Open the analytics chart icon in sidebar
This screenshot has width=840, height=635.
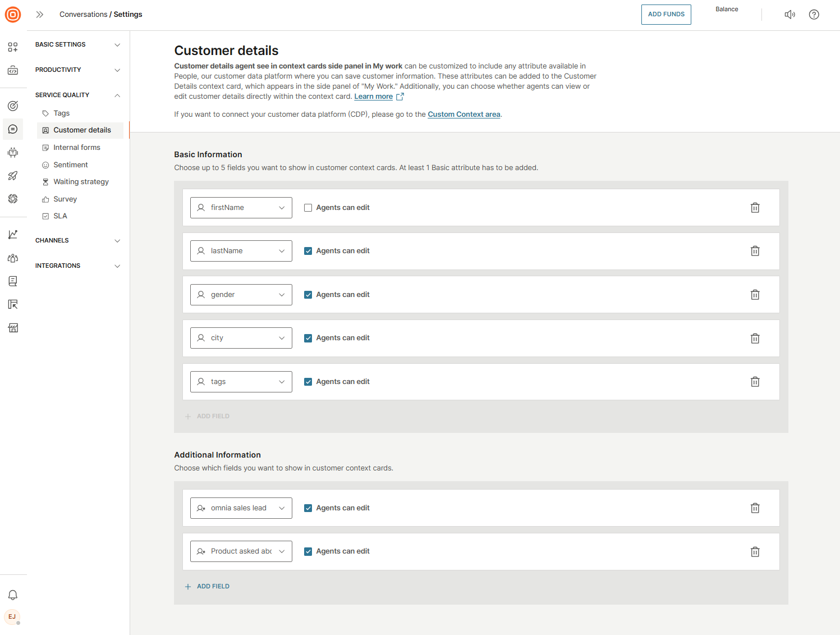[x=13, y=235]
